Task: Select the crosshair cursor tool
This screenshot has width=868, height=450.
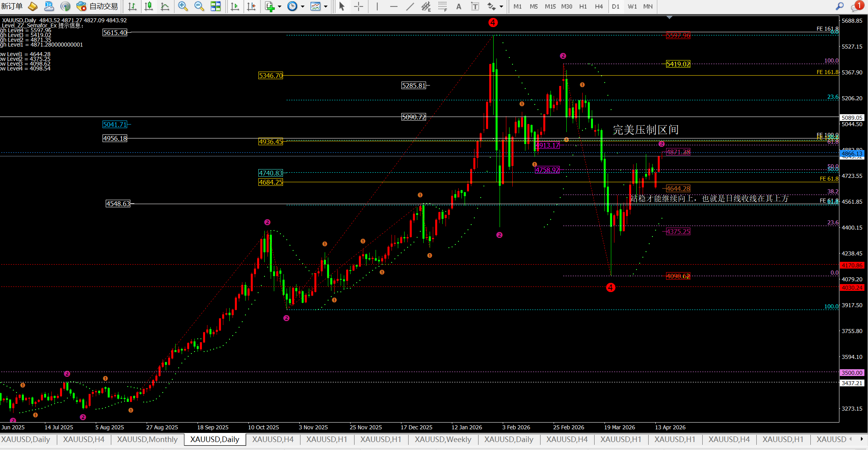Action: tap(358, 6)
